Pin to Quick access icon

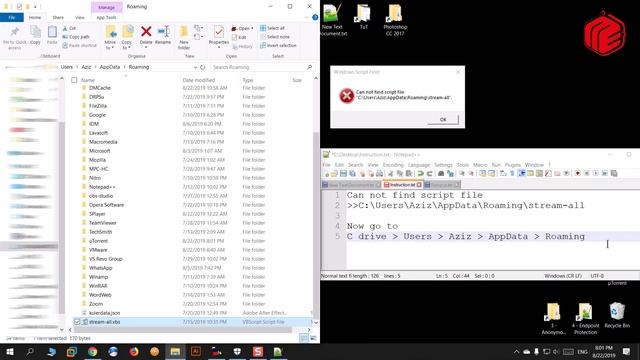point(15,32)
